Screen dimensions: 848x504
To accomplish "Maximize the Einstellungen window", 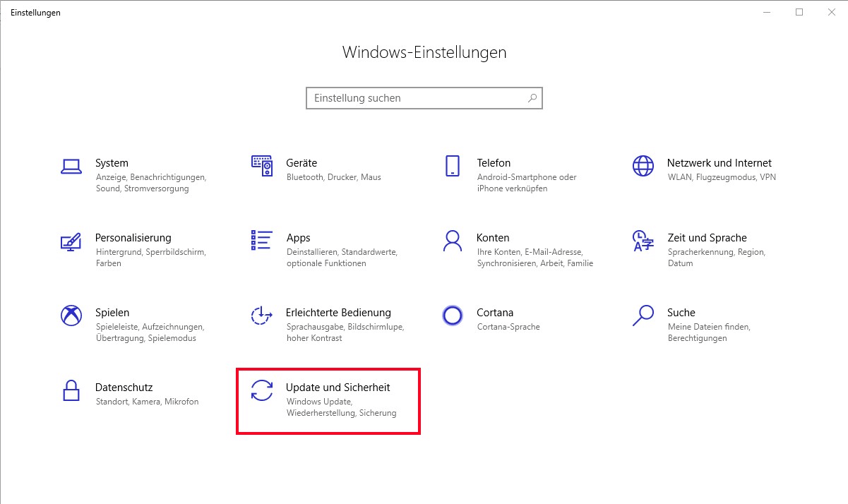I will [x=799, y=12].
